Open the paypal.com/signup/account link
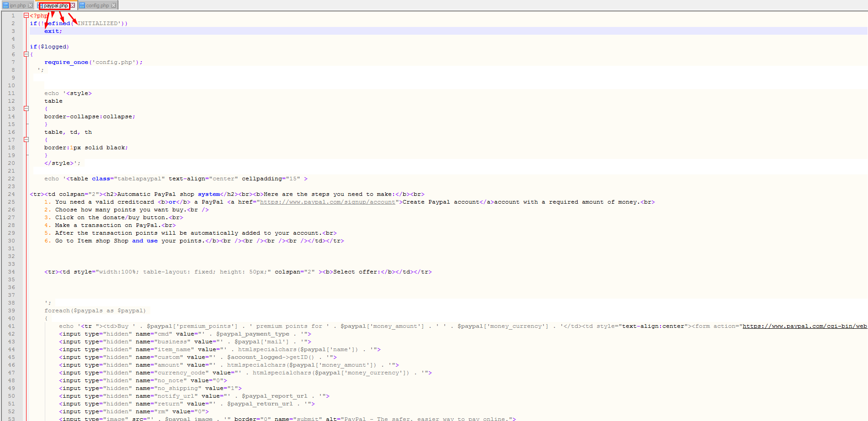The height and width of the screenshot is (421, 868). pos(328,202)
